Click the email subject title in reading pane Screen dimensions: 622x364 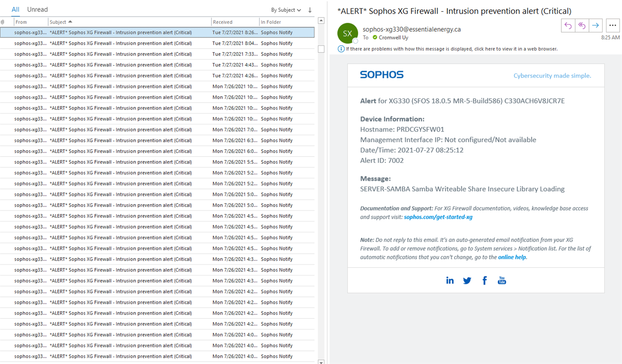[454, 11]
